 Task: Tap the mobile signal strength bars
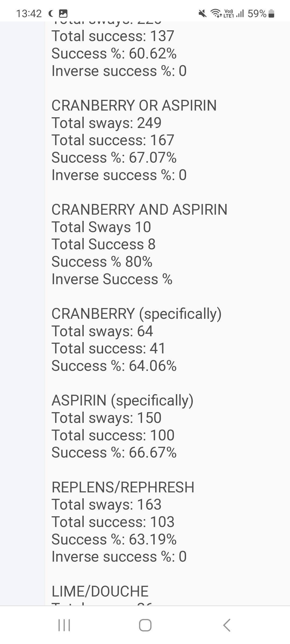pos(240,13)
